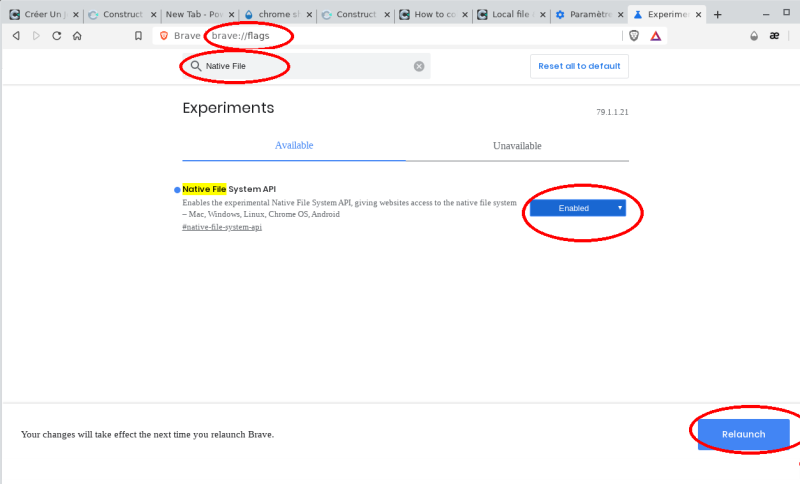Click the æ extension icon
The image size is (800, 484).
pos(774,36)
